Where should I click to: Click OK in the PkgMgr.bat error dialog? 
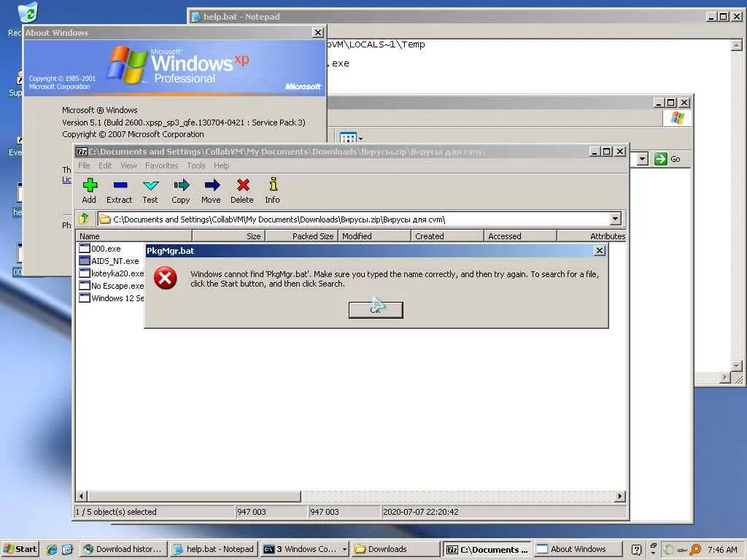pyautogui.click(x=376, y=310)
